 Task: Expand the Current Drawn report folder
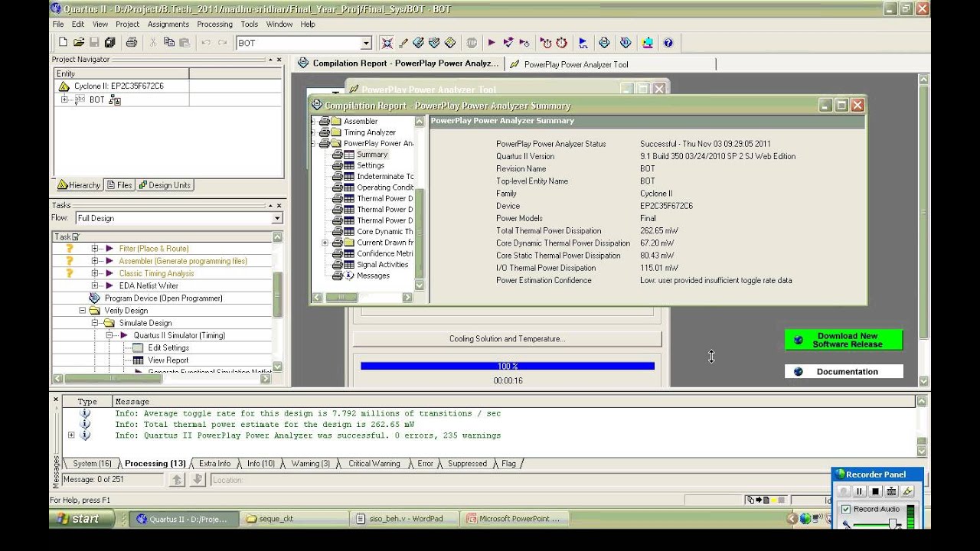(325, 243)
